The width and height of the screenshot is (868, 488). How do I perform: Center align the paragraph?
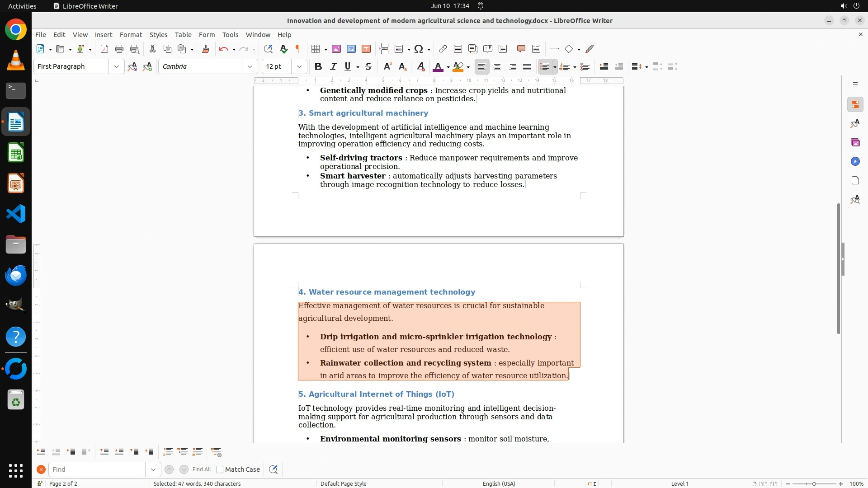point(497,66)
